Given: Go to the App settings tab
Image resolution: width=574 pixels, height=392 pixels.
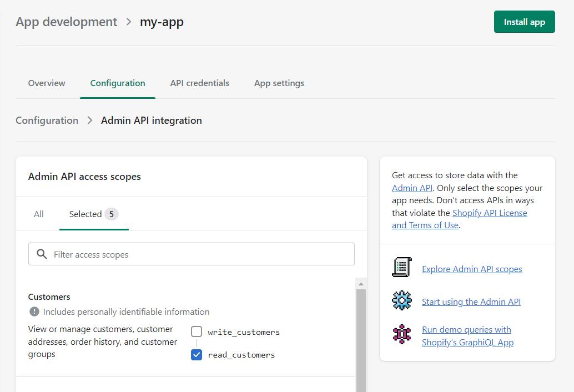Looking at the screenshot, I should click(279, 83).
